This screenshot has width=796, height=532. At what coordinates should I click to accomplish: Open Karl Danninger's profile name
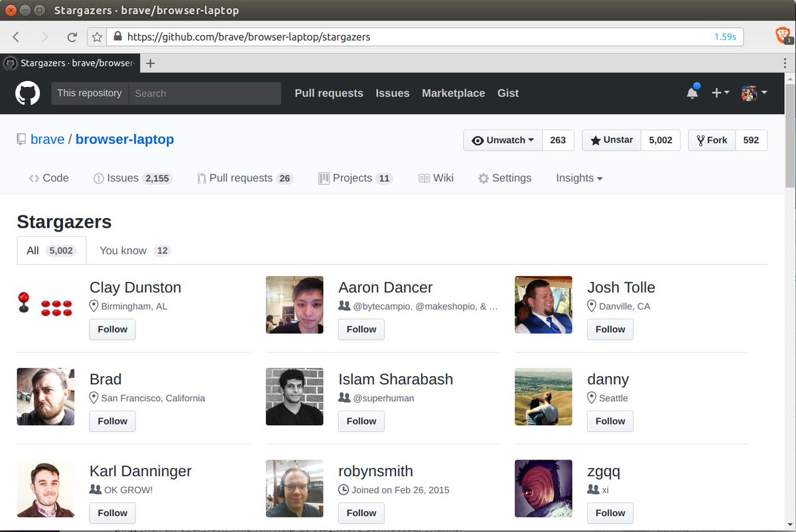click(x=141, y=471)
